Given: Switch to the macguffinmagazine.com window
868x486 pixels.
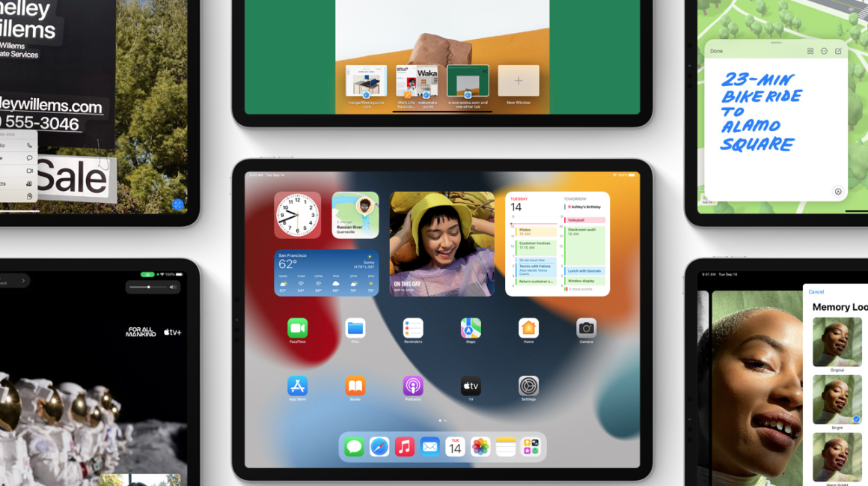Looking at the screenshot, I should click(x=366, y=82).
